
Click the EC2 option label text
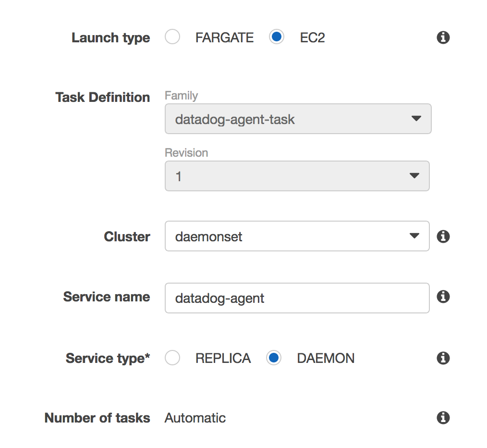point(312,37)
